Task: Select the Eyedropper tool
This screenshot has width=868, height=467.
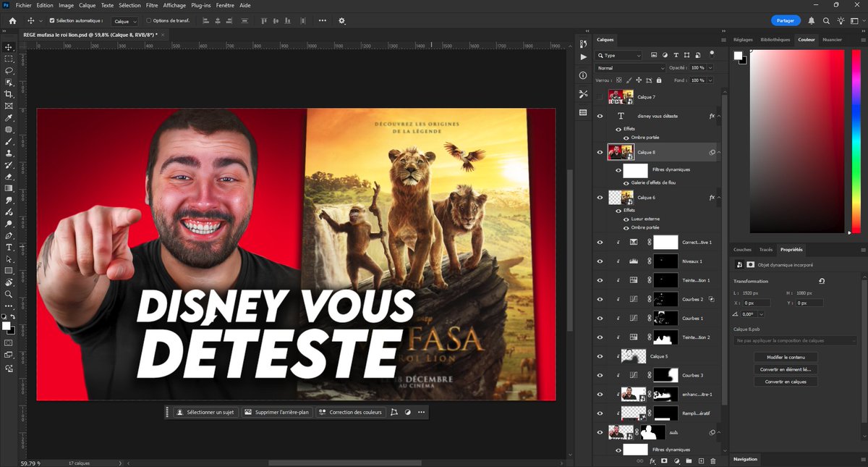Action: coord(9,118)
